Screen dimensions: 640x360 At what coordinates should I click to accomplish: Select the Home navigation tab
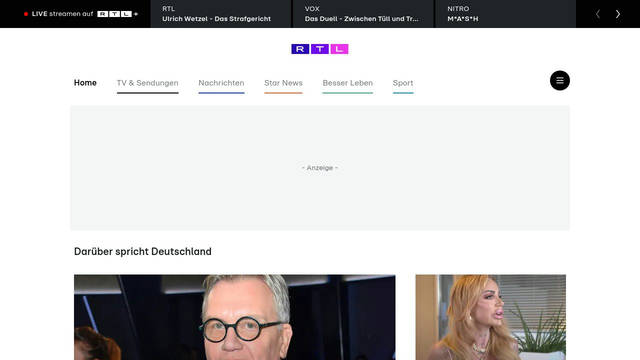click(85, 83)
